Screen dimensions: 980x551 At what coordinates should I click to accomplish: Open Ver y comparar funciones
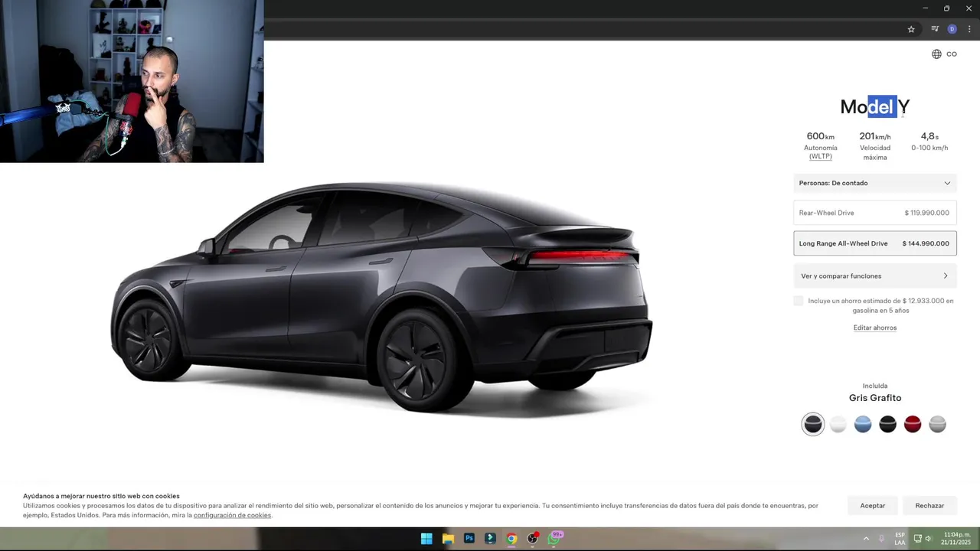click(874, 276)
